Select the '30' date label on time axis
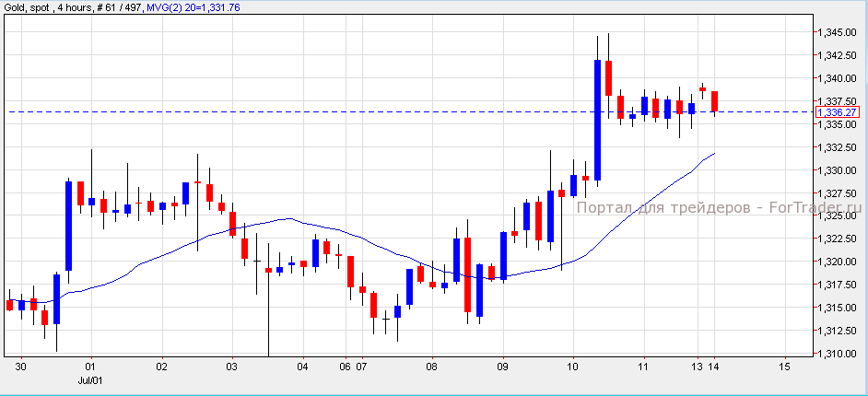The height and width of the screenshot is (396, 868). [21, 367]
